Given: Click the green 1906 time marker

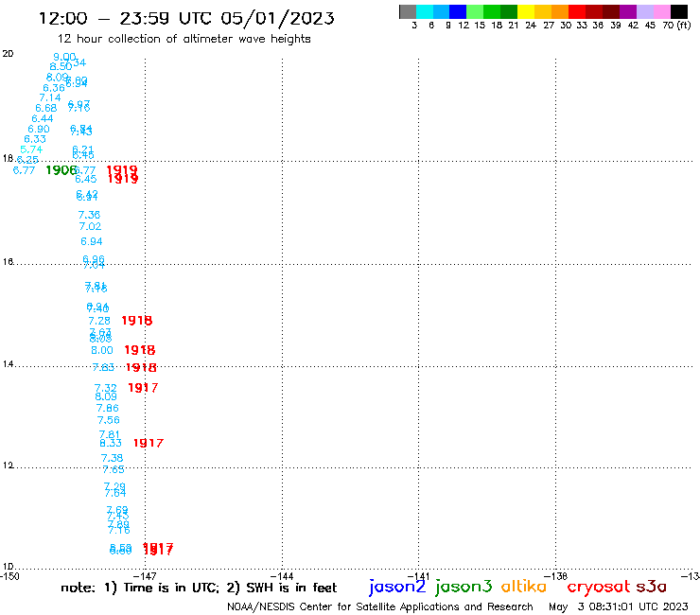Looking at the screenshot, I should point(61,169).
